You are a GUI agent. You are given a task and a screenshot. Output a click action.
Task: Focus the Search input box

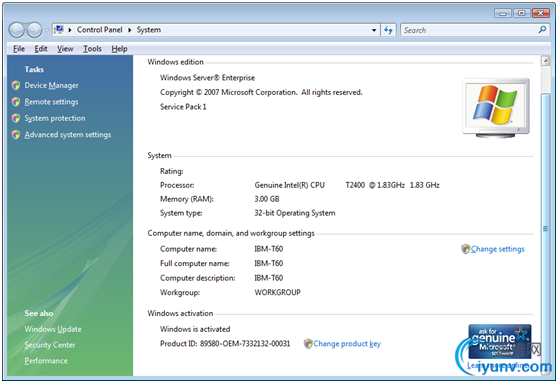(x=469, y=30)
